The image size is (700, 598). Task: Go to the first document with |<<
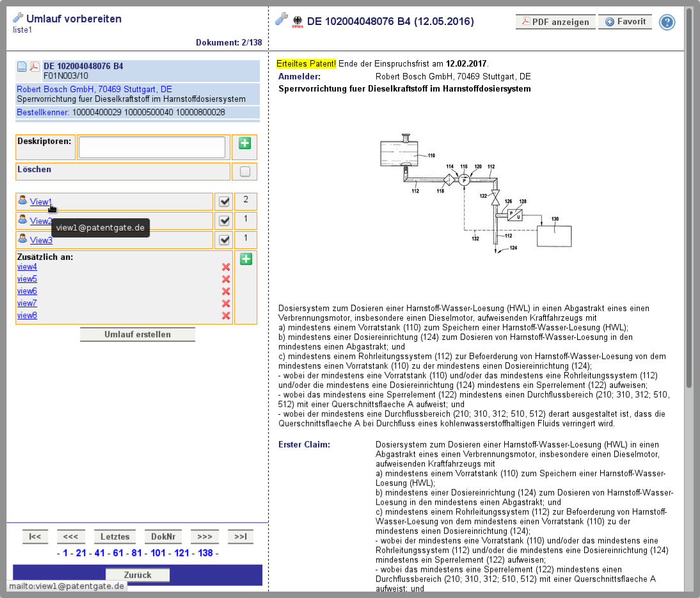tap(35, 537)
